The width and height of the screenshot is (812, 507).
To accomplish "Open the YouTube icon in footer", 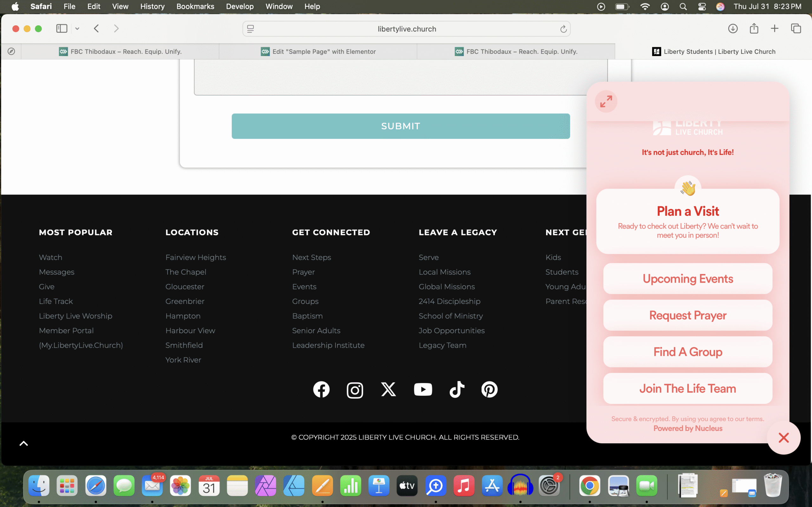I will (x=423, y=389).
